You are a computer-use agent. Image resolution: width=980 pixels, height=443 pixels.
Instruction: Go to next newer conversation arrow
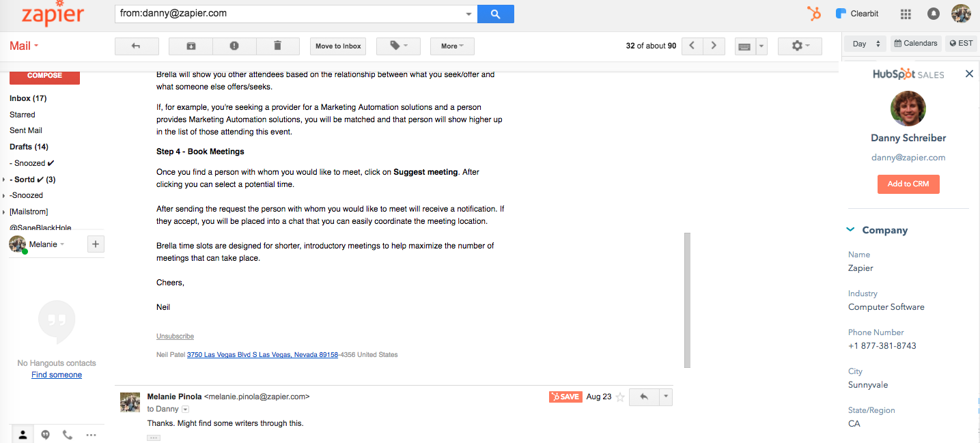pyautogui.click(x=692, y=46)
